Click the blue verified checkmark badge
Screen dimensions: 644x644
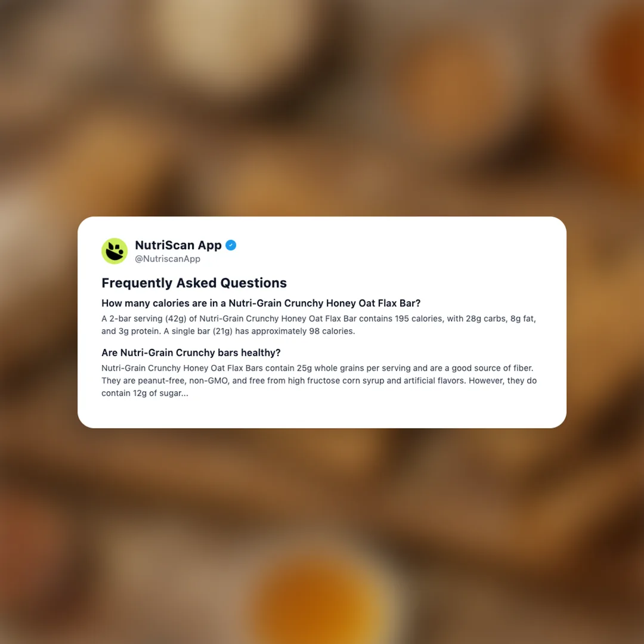[231, 245]
